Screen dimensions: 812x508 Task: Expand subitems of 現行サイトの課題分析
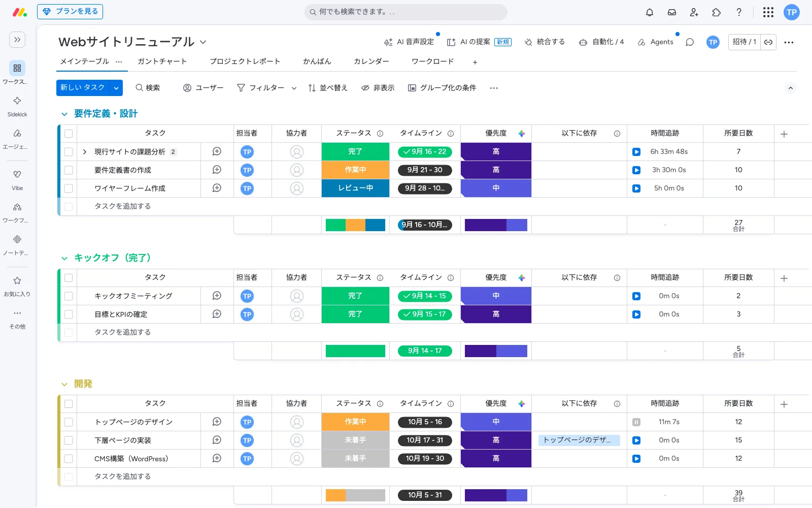(85, 152)
